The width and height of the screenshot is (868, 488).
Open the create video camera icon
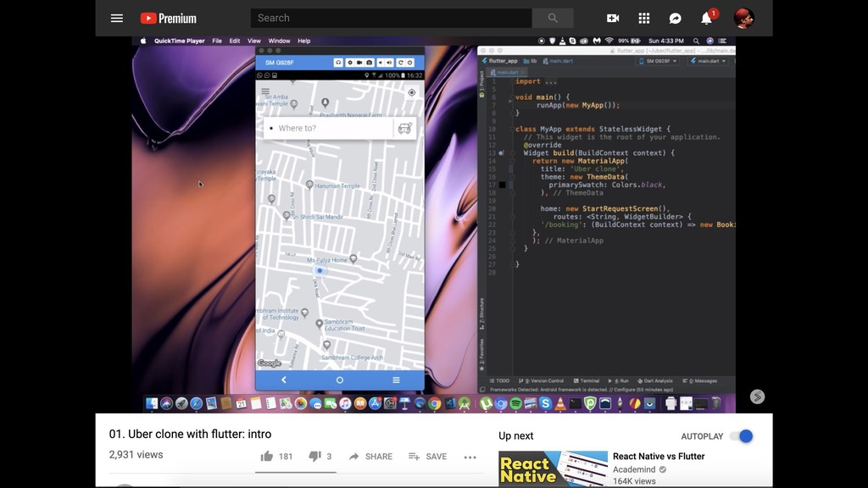coord(613,18)
